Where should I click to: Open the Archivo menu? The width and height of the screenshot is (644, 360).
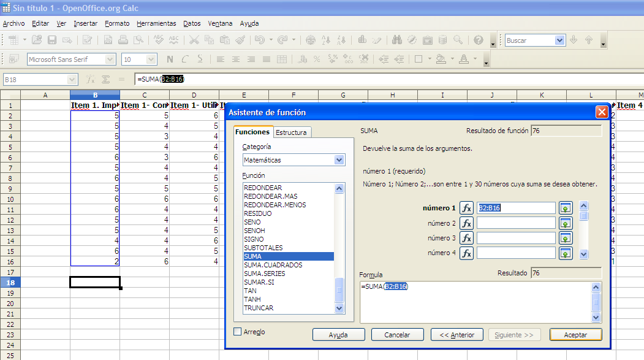click(x=13, y=23)
